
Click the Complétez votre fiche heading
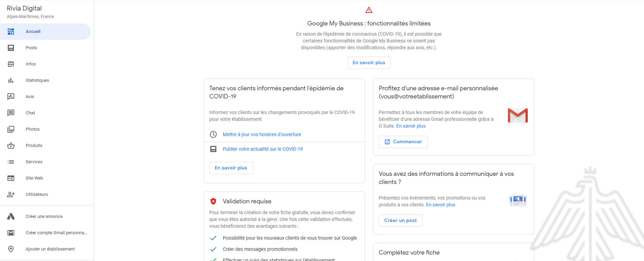[409, 253]
